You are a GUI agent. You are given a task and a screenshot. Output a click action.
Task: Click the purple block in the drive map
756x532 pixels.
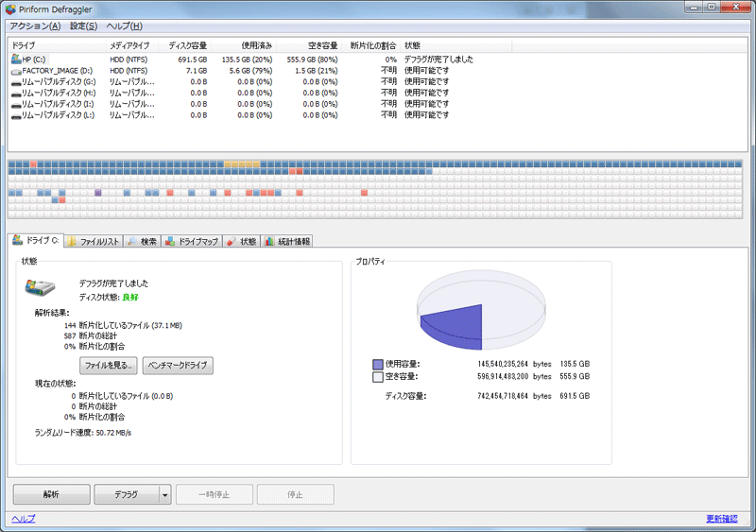(x=98, y=193)
